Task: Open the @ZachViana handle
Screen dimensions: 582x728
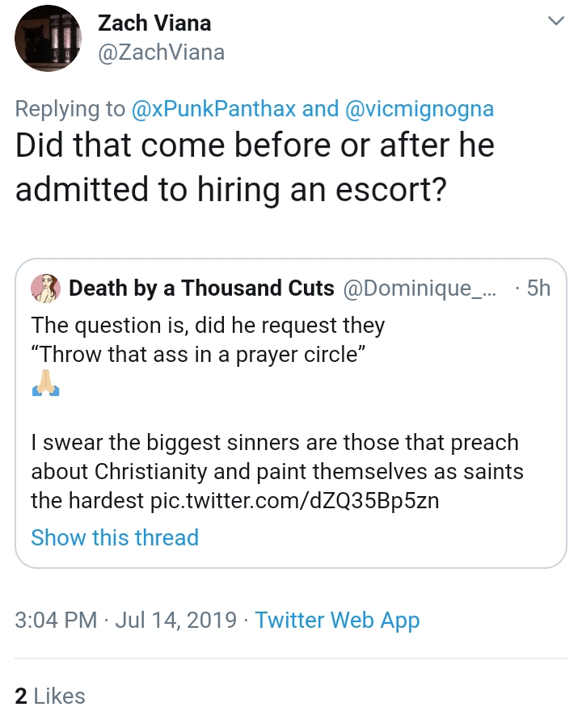Action: tap(161, 52)
